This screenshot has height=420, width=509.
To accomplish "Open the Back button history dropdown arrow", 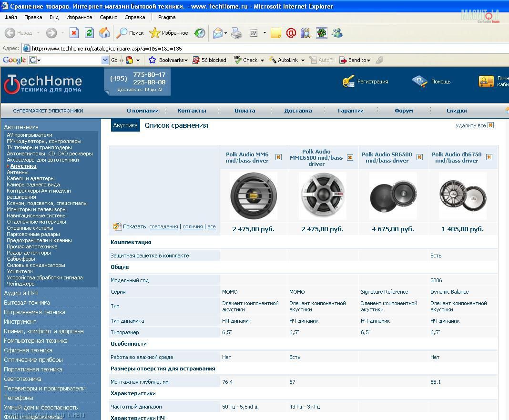I will pos(38,33).
